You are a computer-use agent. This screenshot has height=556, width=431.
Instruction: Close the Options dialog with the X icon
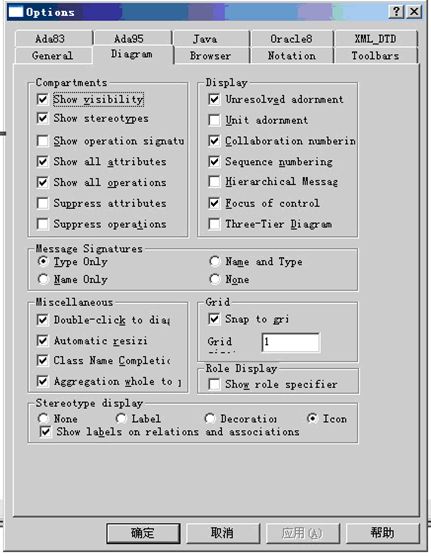414,12
